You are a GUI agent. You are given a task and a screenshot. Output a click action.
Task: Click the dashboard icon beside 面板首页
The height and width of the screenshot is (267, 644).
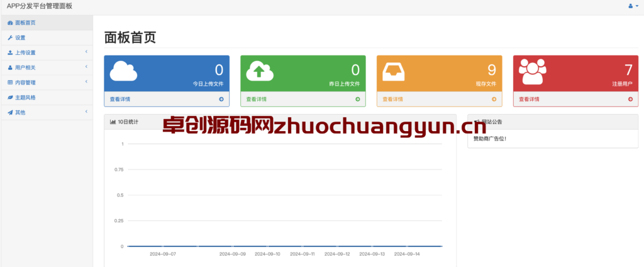tap(10, 23)
